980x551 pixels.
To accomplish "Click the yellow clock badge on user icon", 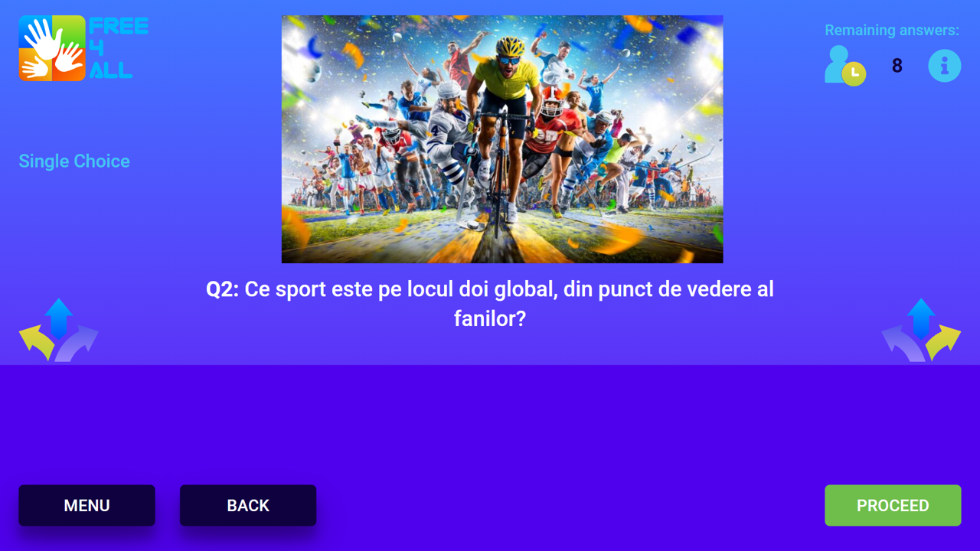I will (854, 73).
